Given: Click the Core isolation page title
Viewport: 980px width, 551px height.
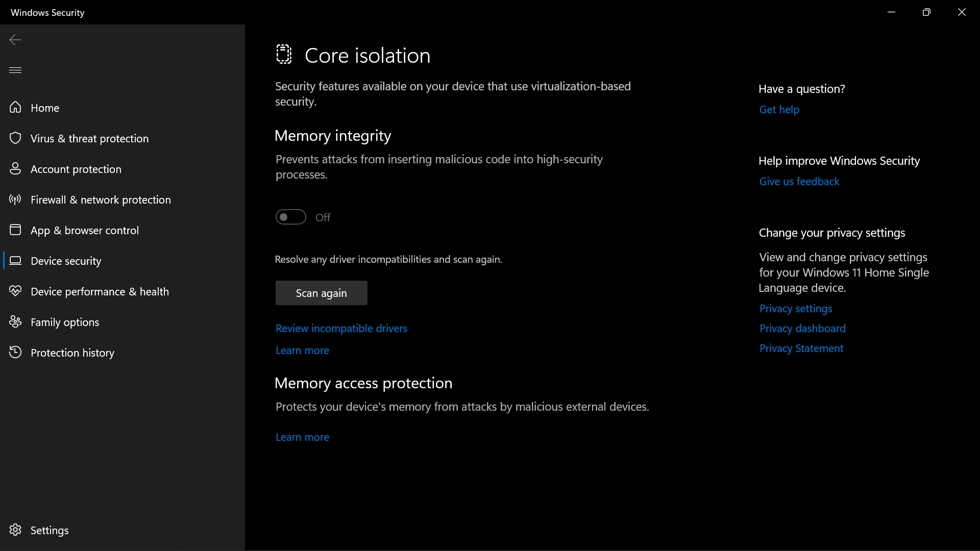Looking at the screenshot, I should [367, 55].
